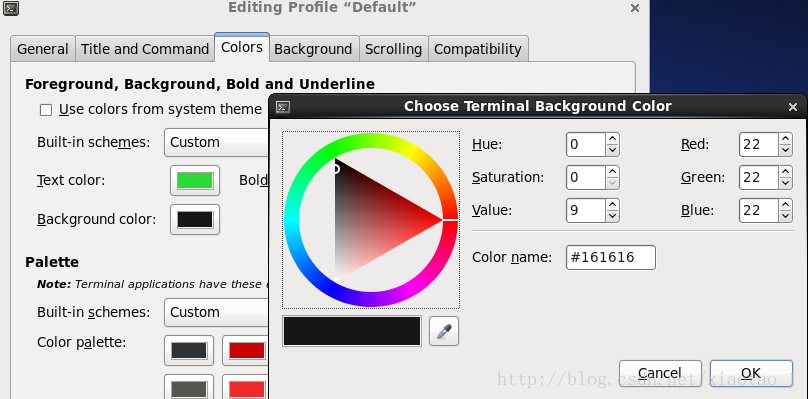
Task: Decrease the Value field
Action: [612, 216]
